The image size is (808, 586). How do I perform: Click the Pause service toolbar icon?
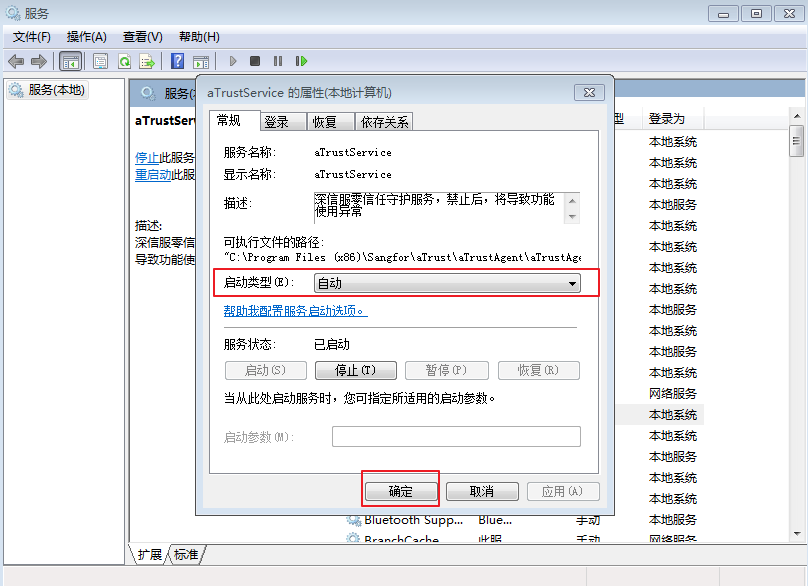coord(278,61)
